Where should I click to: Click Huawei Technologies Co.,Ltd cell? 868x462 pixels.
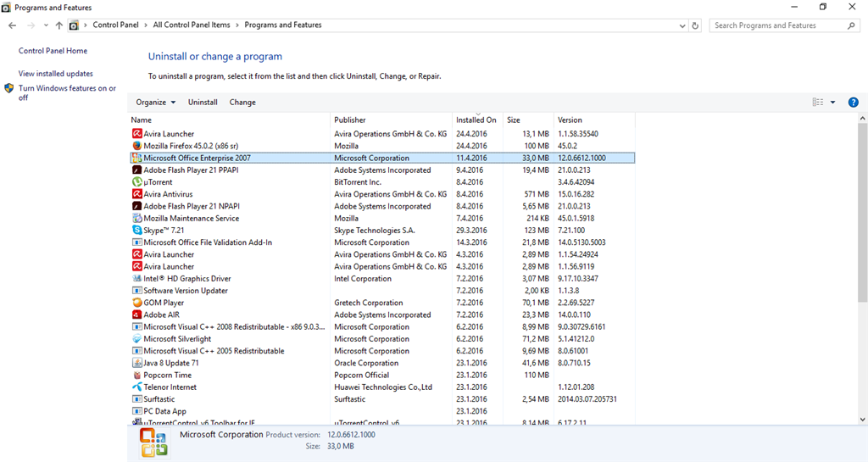pyautogui.click(x=382, y=387)
